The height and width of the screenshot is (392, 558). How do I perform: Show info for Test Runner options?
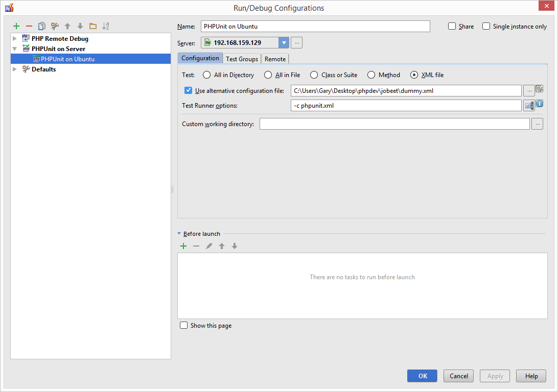[540, 104]
